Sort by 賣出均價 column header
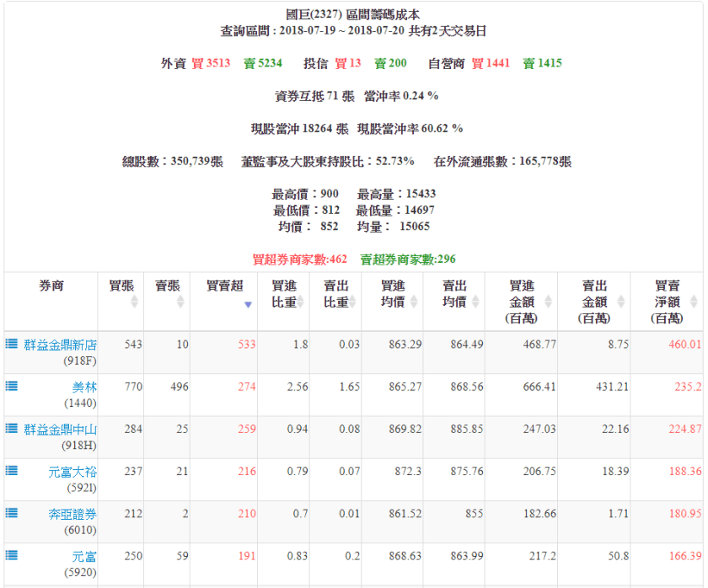 453,294
